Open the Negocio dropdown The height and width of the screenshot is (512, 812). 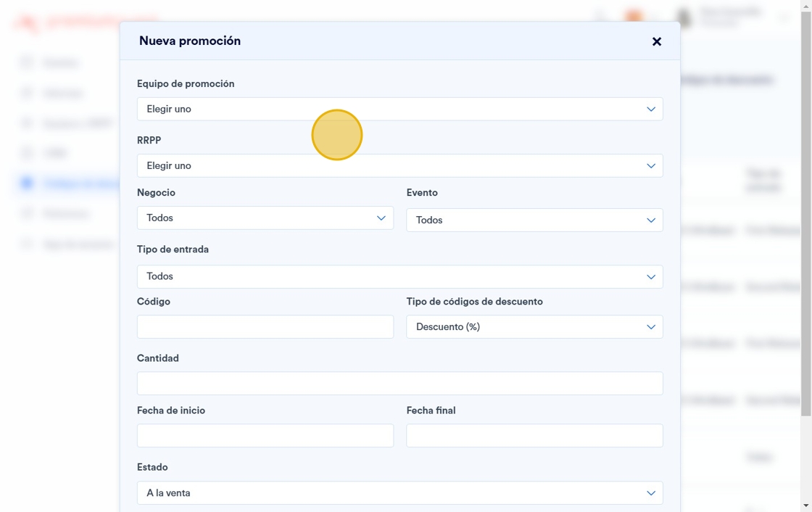click(x=265, y=218)
